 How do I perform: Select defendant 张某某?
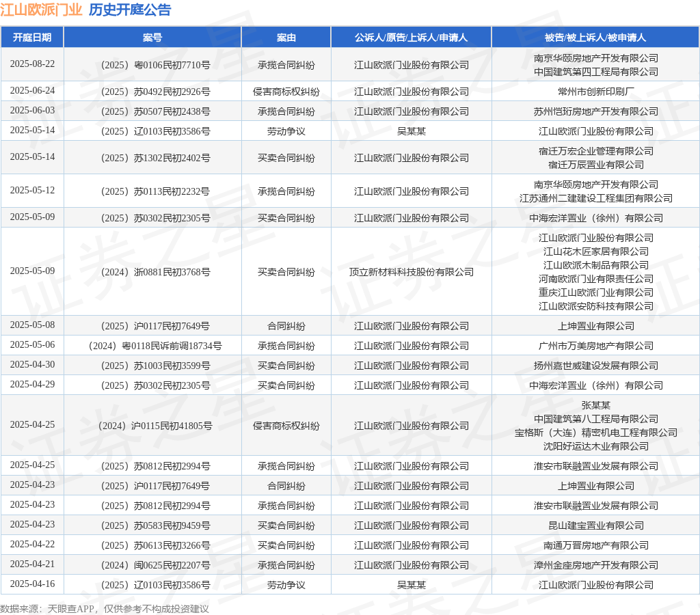[596, 405]
